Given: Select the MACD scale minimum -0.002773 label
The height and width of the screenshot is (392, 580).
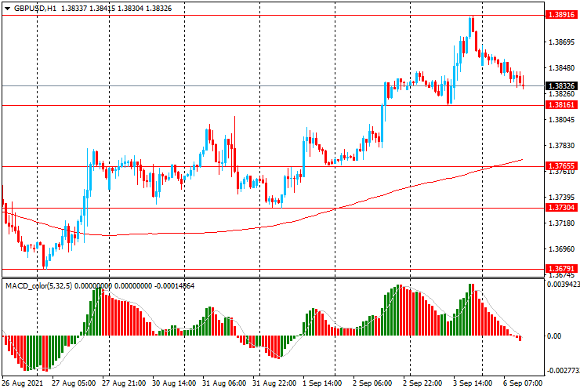Looking at the screenshot, I should pos(564,371).
